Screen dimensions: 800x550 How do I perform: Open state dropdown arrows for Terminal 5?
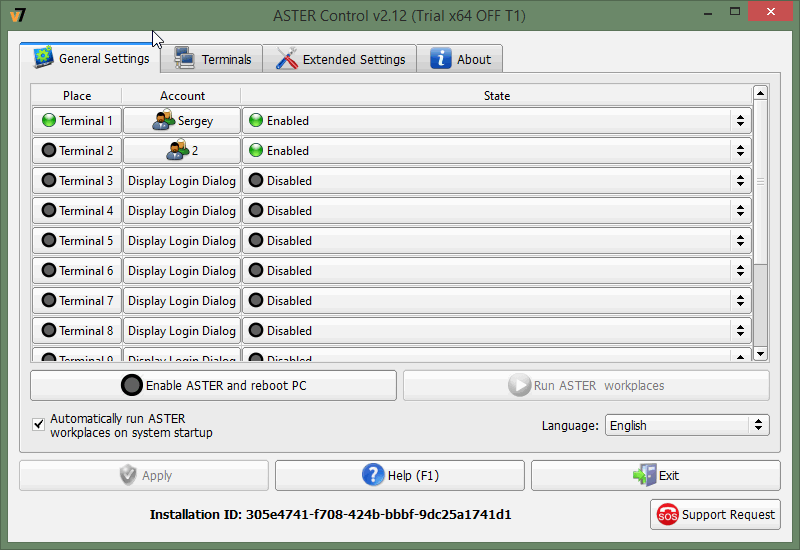(x=740, y=240)
